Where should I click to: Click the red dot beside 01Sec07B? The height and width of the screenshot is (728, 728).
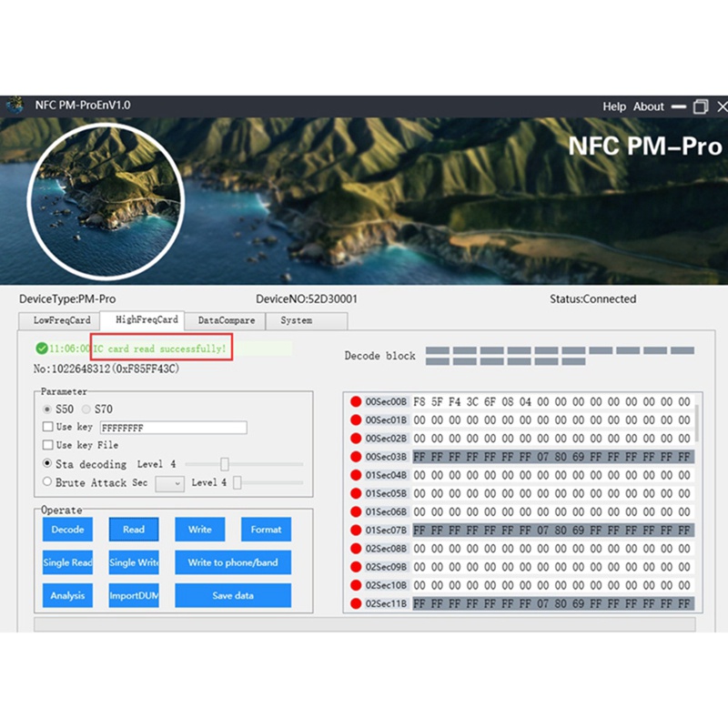tap(357, 530)
